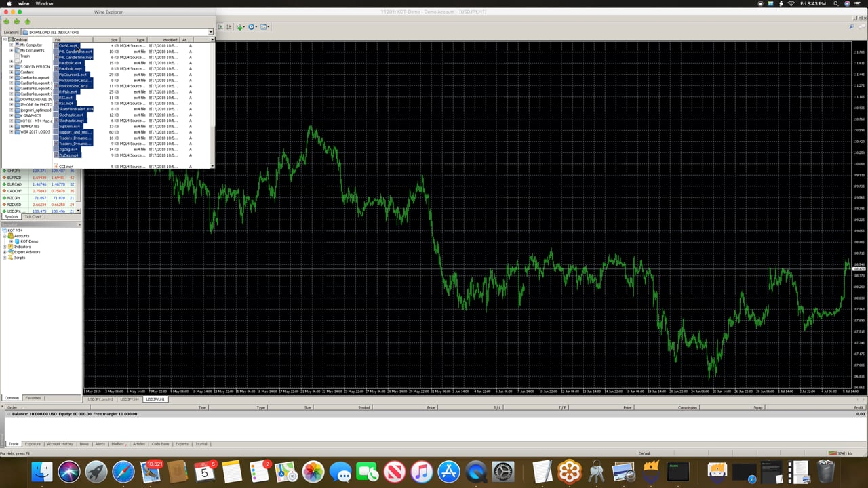Expand Scripts in Navigator
The image size is (868, 488).
coord(5,258)
